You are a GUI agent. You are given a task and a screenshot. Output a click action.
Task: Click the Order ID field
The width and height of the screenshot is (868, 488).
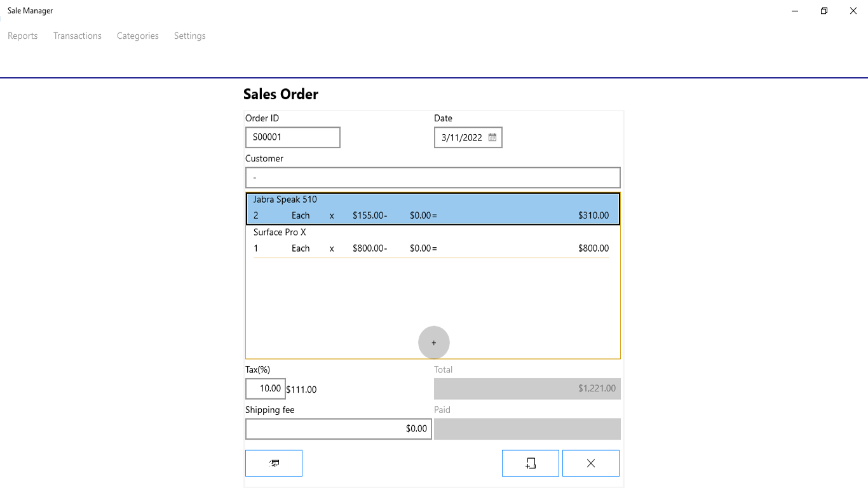(293, 137)
